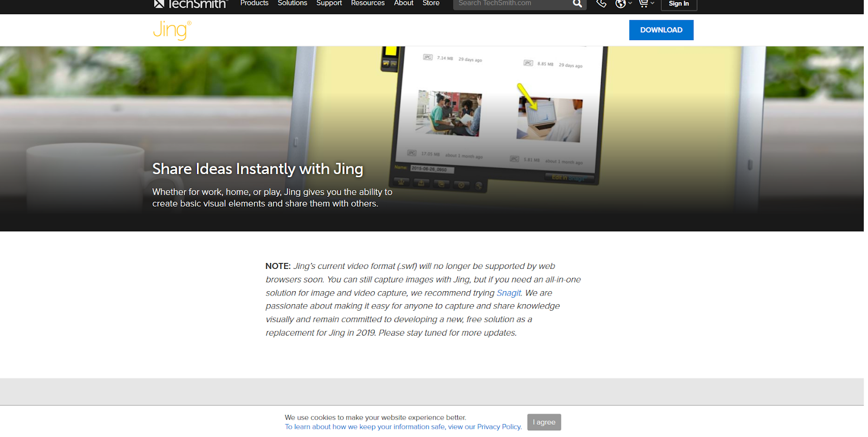Click the blue DOWNLOAD button
This screenshot has width=868, height=437.
tap(661, 30)
